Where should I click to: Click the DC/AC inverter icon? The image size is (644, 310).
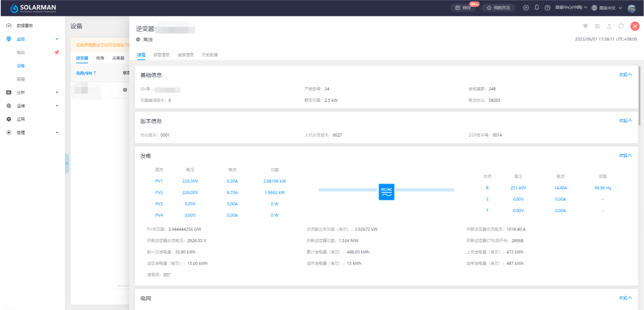[386, 192]
